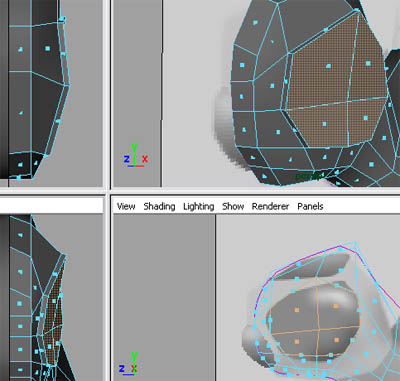The width and height of the screenshot is (400, 381).
Task: Click the red X axis label in the upper gizmo
Action: [145, 159]
